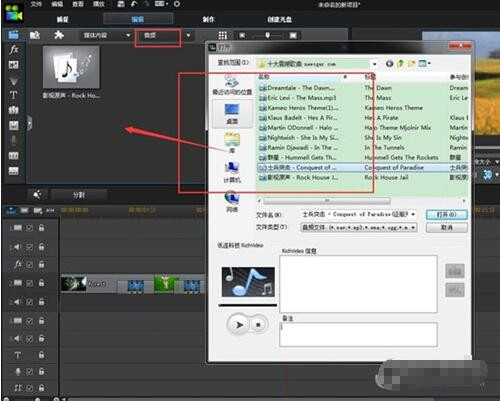Click the 取消 (Cancel) button
Viewport: 500px width, 401px height.
pyautogui.click(x=447, y=228)
